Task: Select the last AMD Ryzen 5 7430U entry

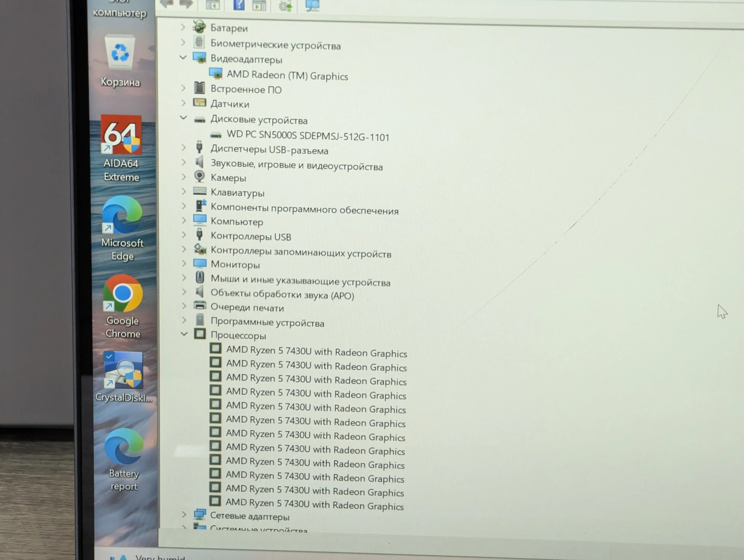Action: pyautogui.click(x=315, y=504)
